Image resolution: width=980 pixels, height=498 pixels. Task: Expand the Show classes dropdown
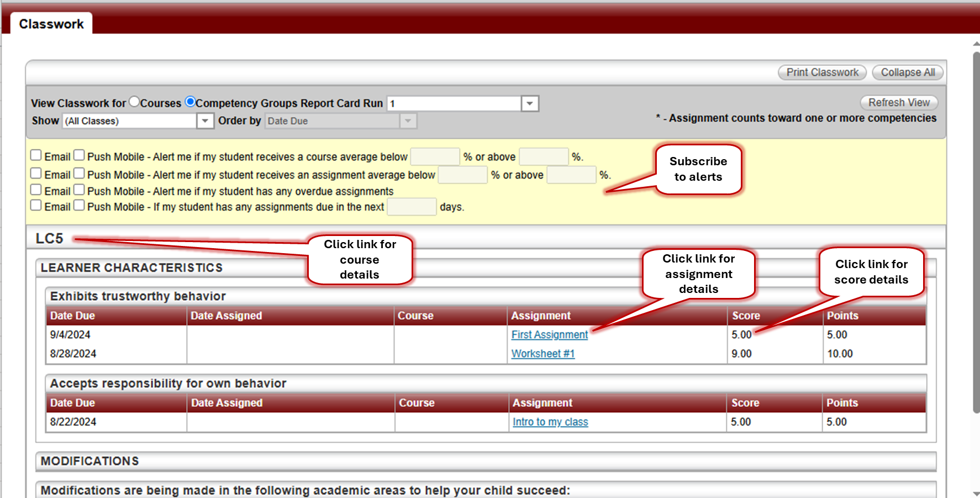click(x=205, y=121)
